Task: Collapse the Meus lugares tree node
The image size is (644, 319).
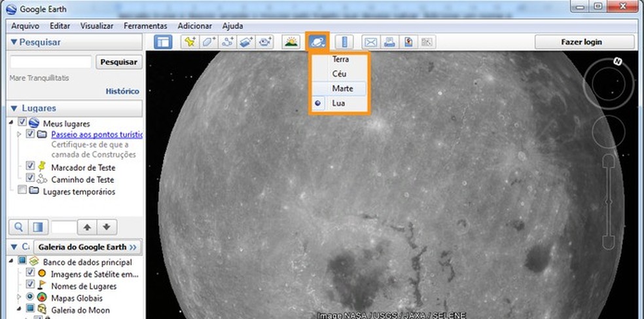Action: 11,122
